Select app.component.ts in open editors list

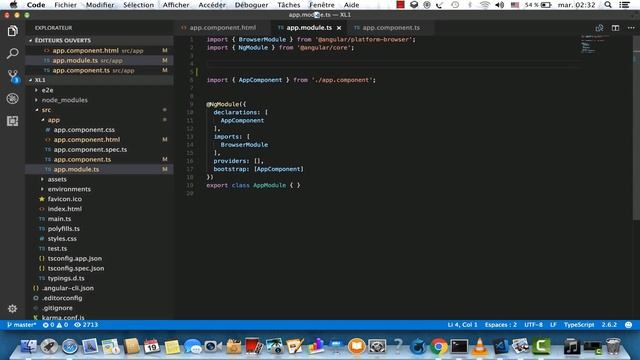click(x=100, y=70)
